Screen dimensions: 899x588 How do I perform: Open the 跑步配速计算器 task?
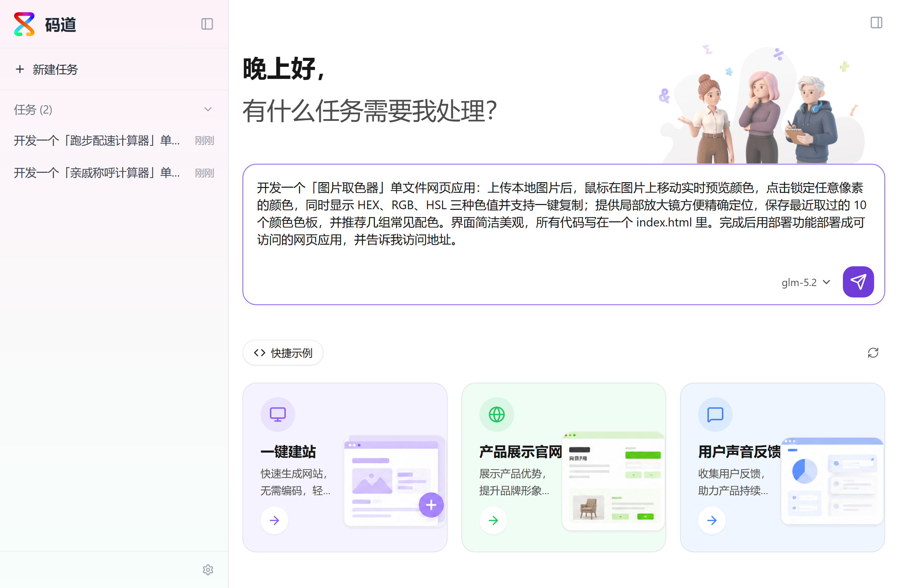click(x=114, y=141)
